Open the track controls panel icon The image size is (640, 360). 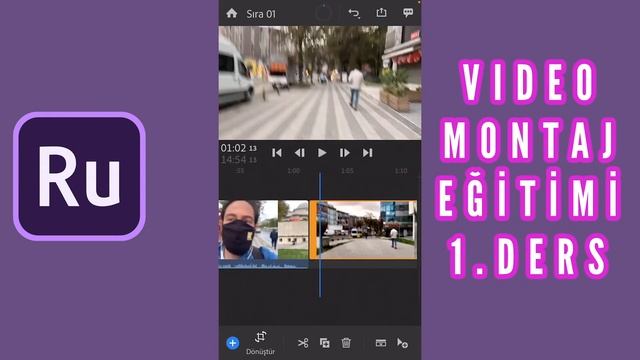[x=381, y=343]
